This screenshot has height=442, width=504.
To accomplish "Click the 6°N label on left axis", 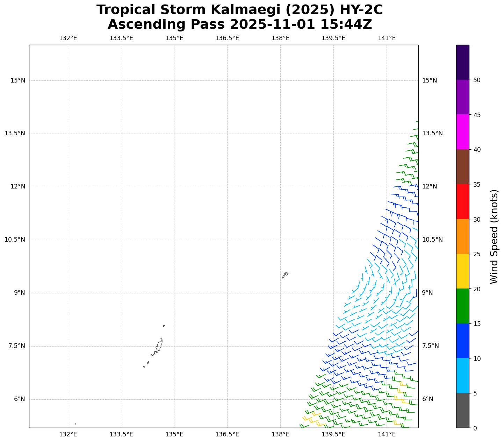I will click(x=19, y=399).
